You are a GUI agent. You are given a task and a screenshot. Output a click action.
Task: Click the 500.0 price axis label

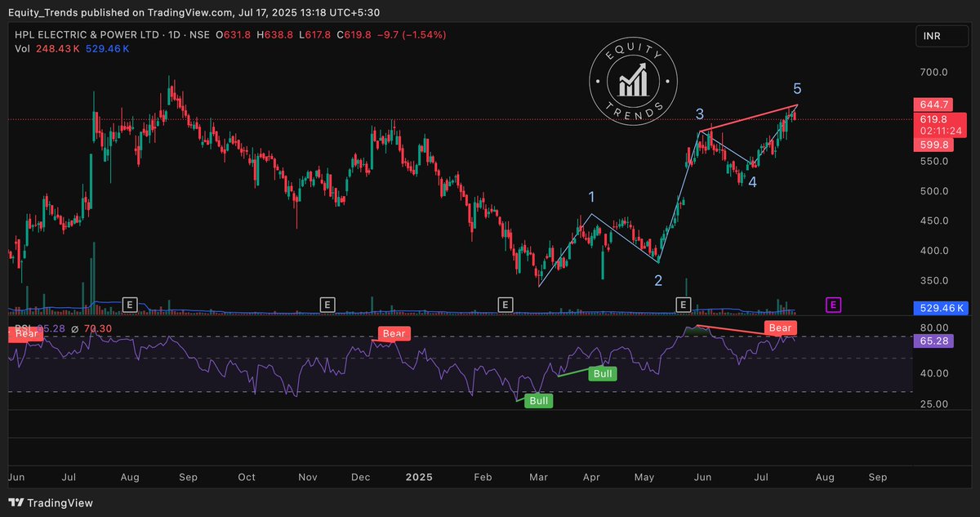coord(933,191)
